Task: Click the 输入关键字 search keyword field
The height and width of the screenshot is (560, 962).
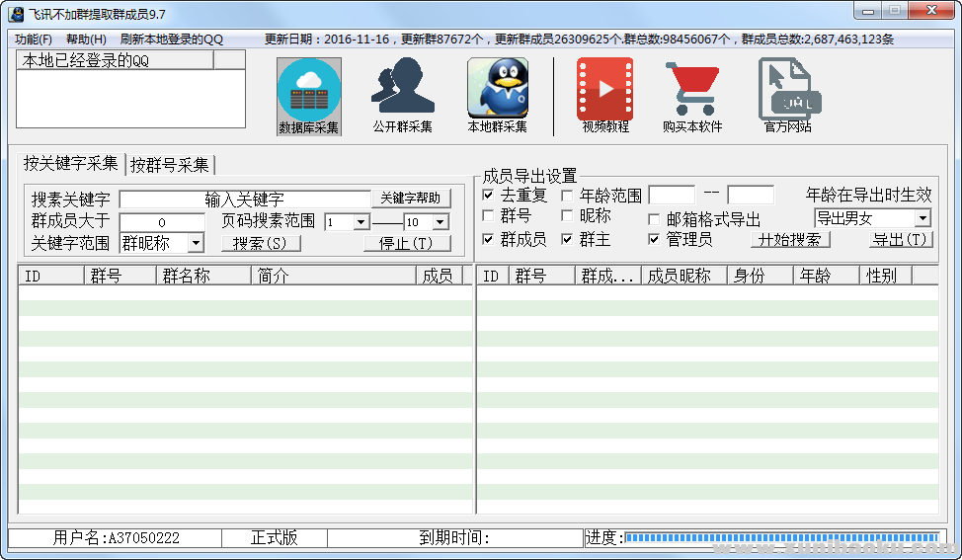Action: (244, 199)
